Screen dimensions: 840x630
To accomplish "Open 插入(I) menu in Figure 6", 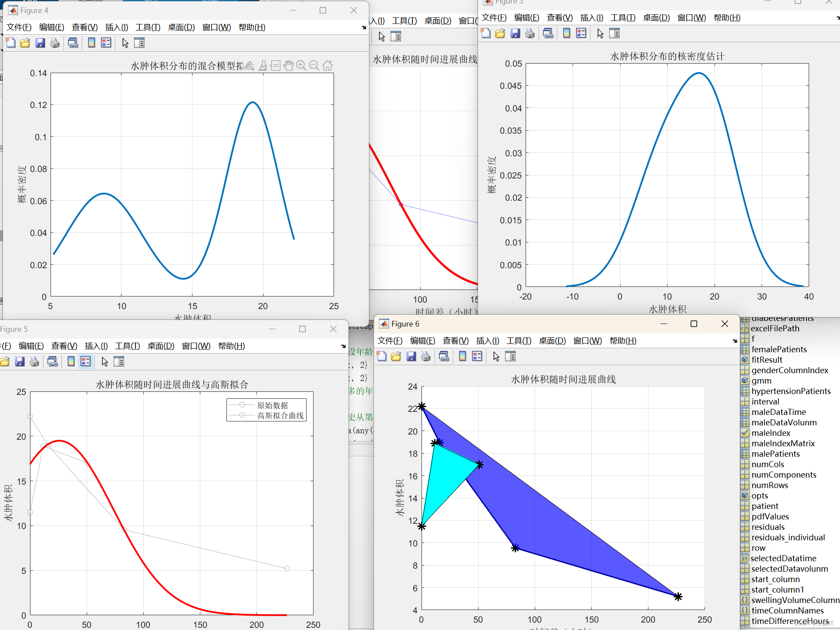I will [x=487, y=341].
